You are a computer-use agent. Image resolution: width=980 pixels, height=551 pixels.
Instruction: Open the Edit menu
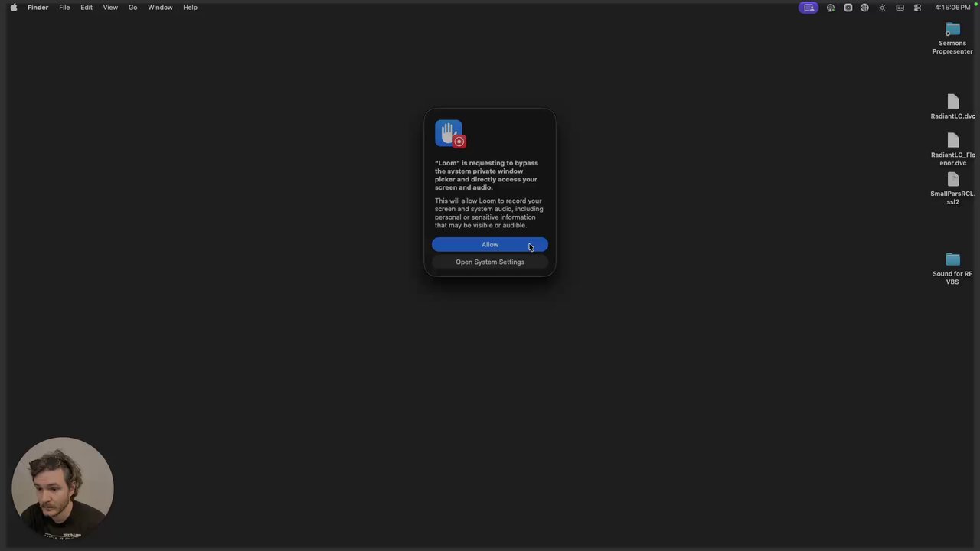[87, 8]
